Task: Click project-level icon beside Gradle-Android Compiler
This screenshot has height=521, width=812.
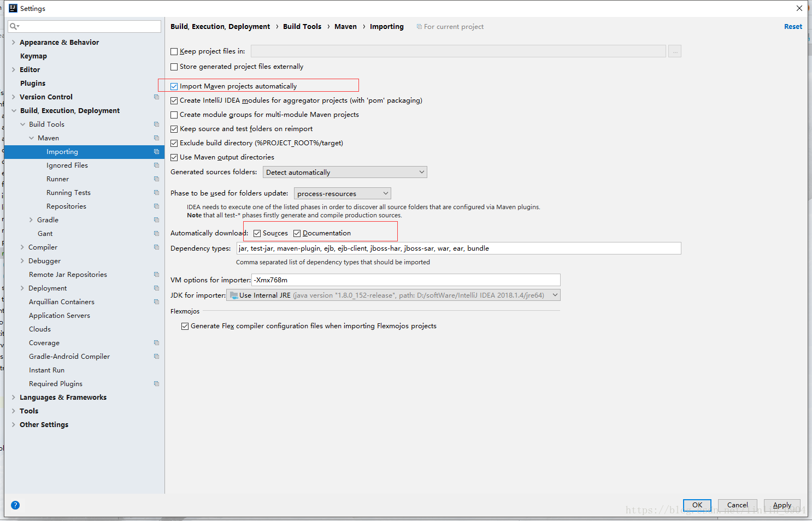Action: [x=156, y=357]
